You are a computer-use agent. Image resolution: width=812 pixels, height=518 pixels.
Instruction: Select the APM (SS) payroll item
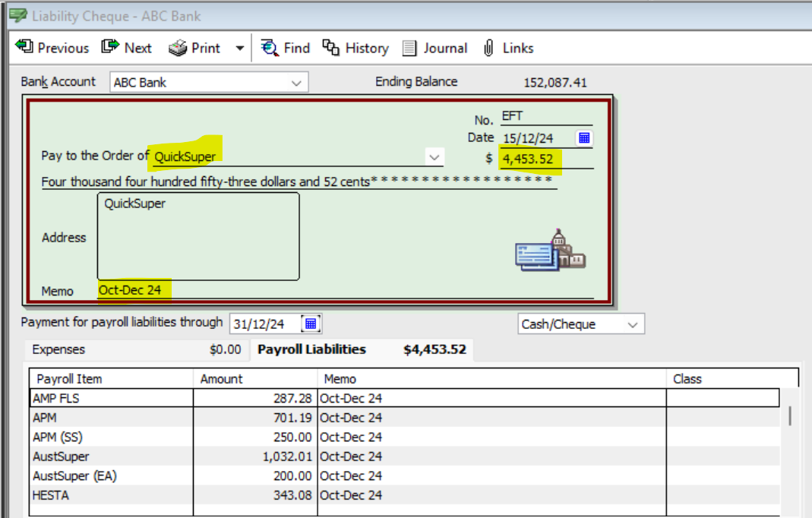point(112,437)
